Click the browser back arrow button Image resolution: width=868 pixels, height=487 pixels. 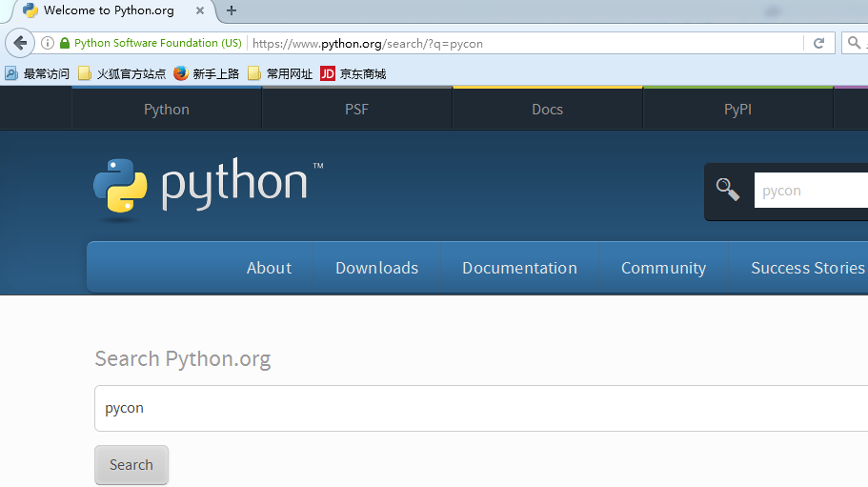pos(20,43)
